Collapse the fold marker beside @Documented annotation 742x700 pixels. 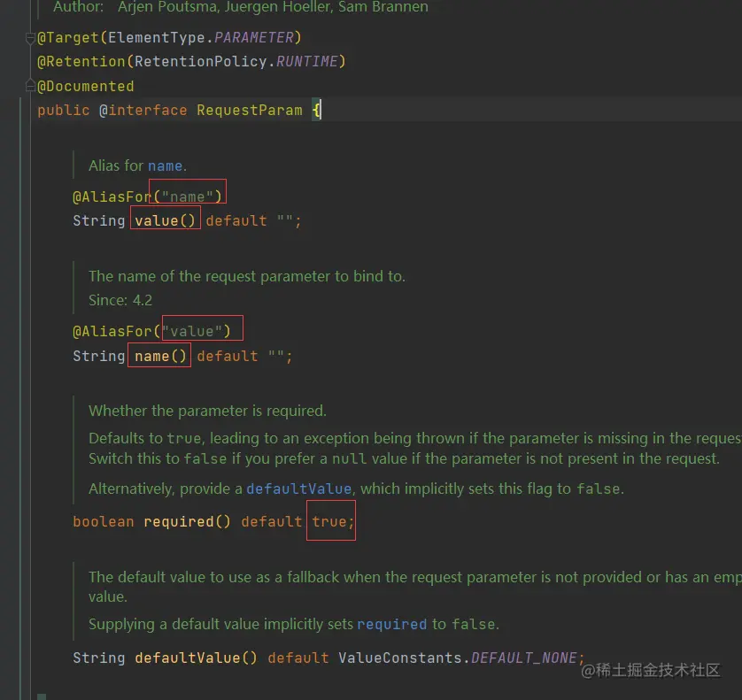[30, 86]
